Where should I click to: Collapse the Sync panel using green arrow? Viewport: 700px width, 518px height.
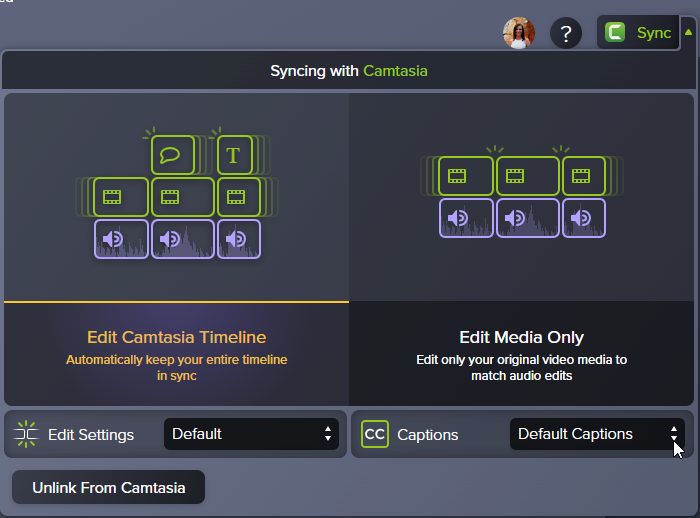click(x=688, y=31)
